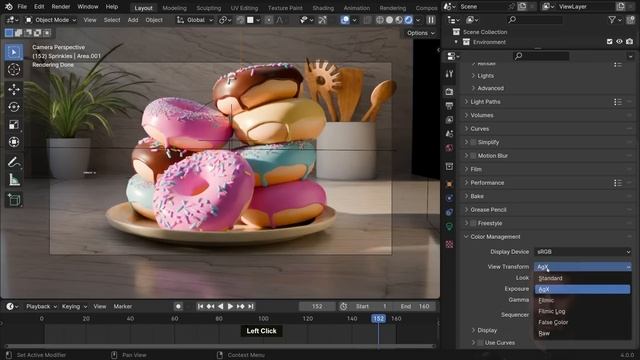
Task: Open the Render properties tab
Action: click(x=449, y=91)
